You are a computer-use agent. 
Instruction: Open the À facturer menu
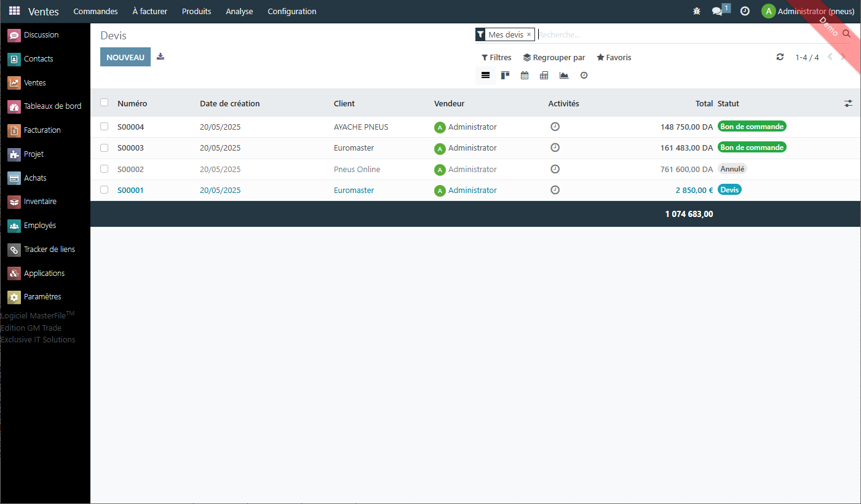pyautogui.click(x=149, y=11)
